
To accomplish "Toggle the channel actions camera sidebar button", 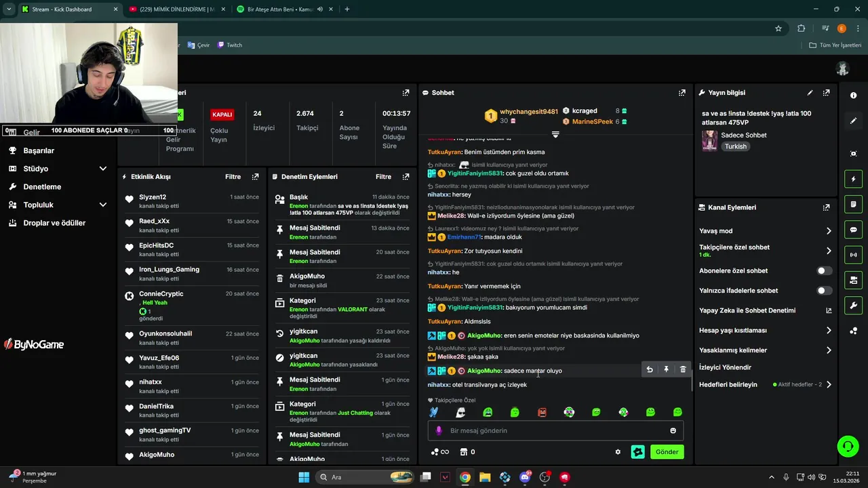I will click(x=853, y=280).
